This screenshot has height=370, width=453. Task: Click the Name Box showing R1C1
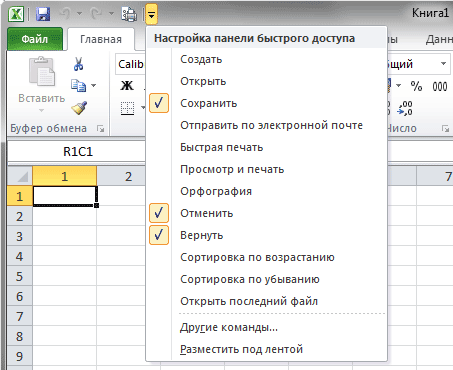pos(78,152)
